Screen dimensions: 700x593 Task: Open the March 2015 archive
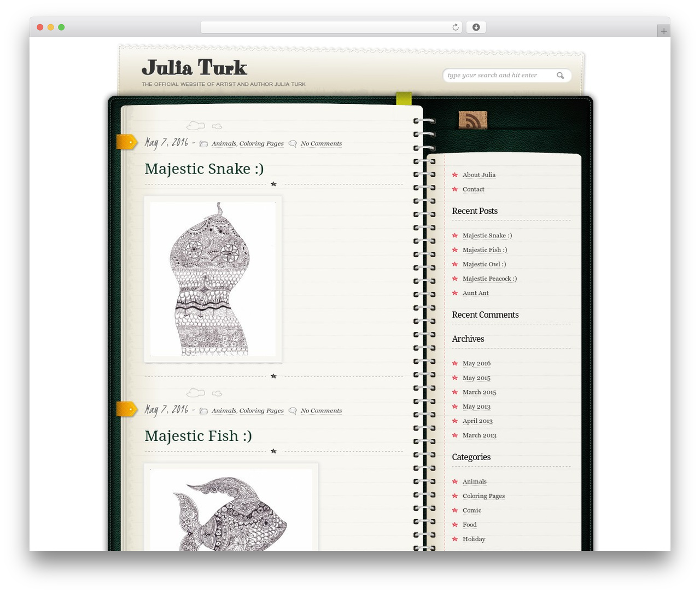pos(480,392)
